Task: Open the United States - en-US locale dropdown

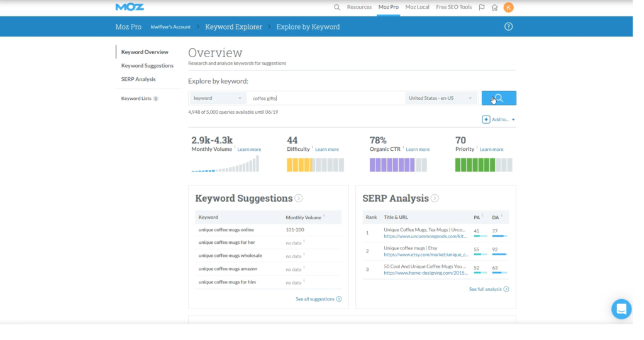Action: (441, 98)
